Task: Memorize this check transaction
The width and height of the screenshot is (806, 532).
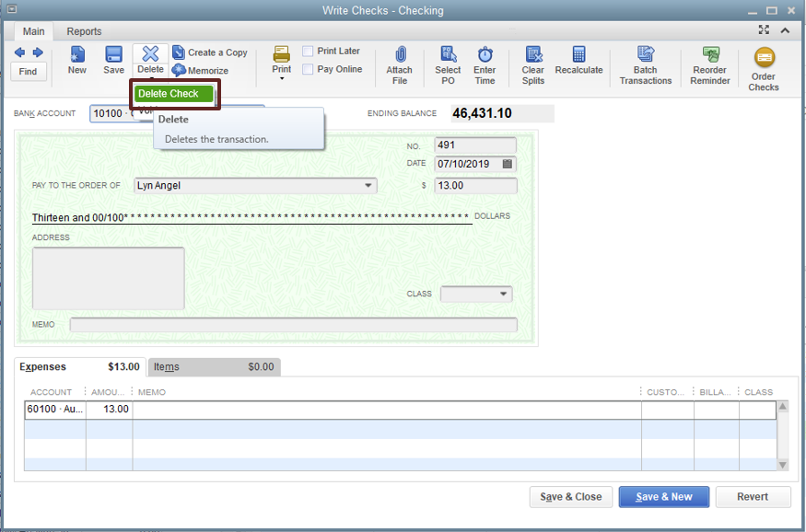Action: coord(201,70)
